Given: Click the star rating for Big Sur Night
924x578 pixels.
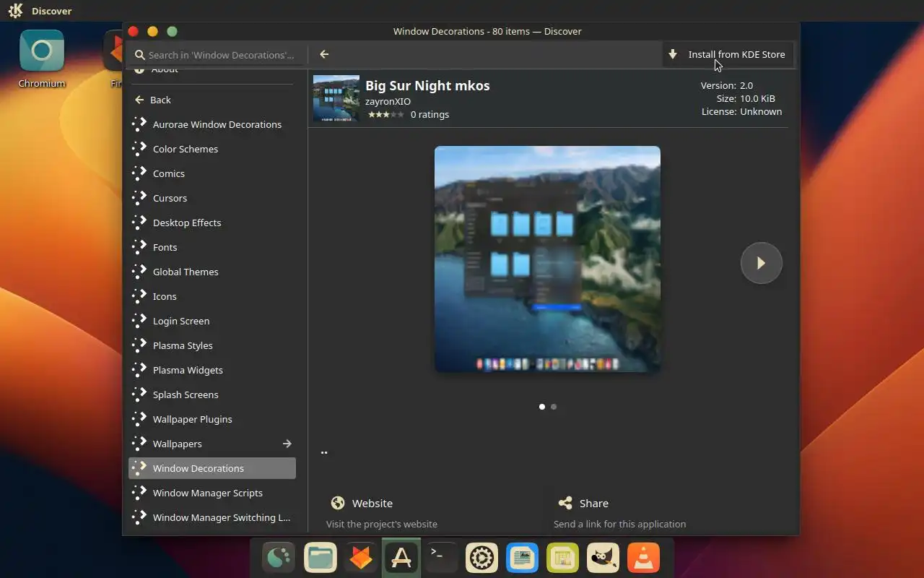Looking at the screenshot, I should tap(386, 114).
